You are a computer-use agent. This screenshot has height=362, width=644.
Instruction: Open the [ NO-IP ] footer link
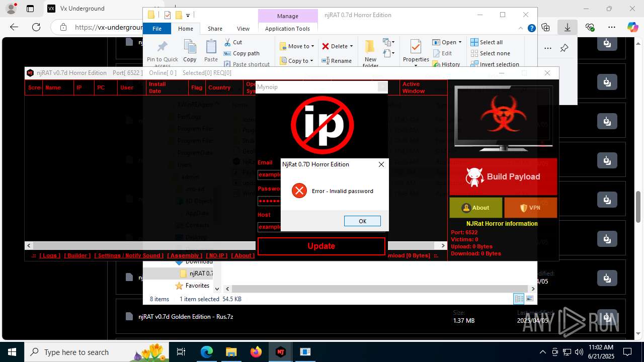click(x=217, y=255)
